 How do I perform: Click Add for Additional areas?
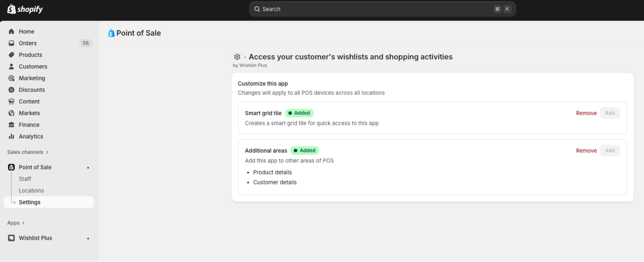(610, 150)
